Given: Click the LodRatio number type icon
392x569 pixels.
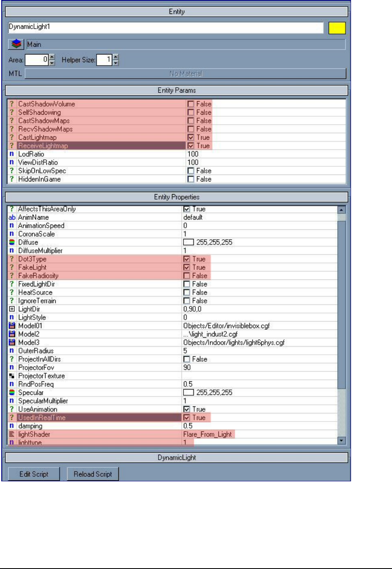Looking at the screenshot, I should click(12, 154).
